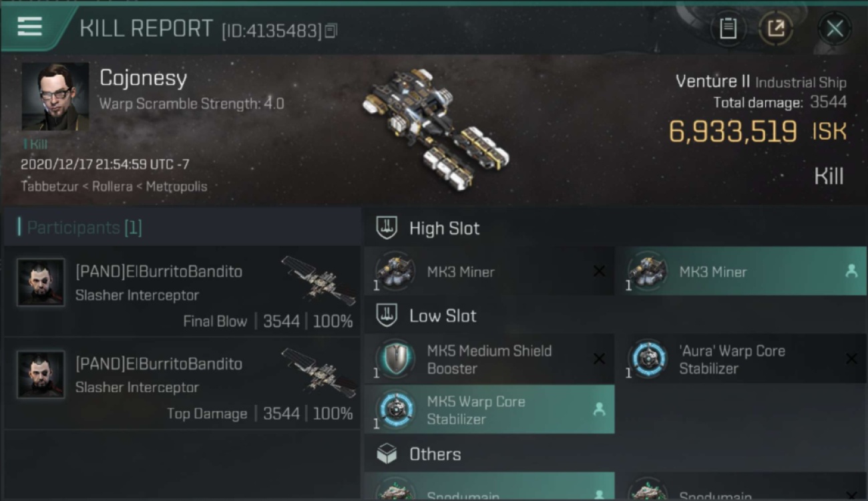The image size is (868, 501).
Task: Click the Others cube section icon
Action: coord(387,454)
